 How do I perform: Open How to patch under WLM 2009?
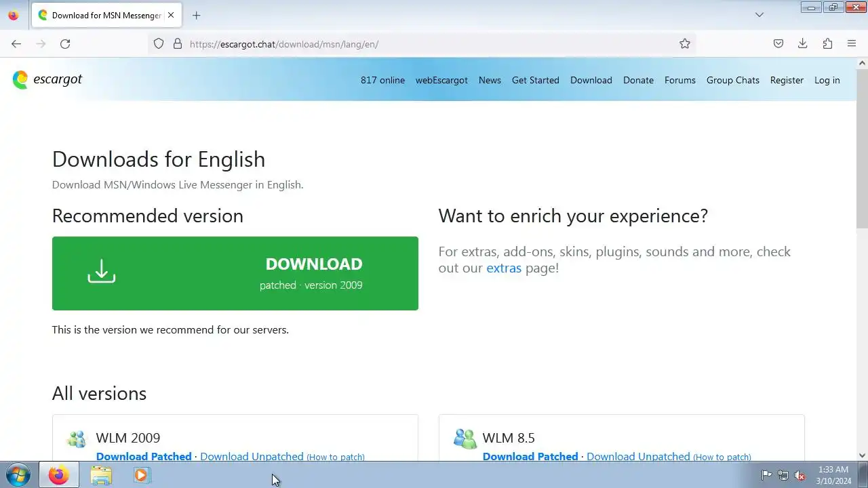[336, 457]
